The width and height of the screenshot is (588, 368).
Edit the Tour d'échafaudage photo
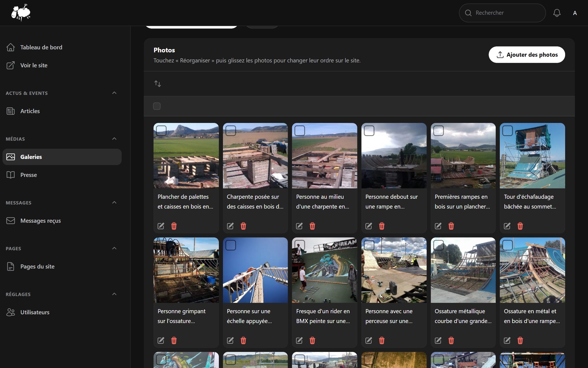507,226
